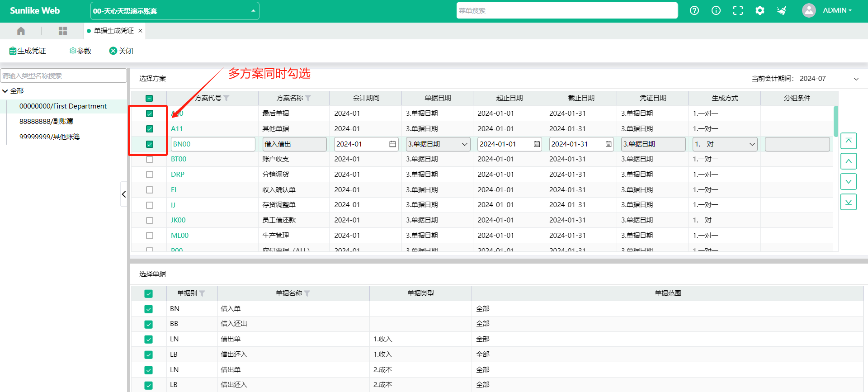
Task: Click the ADMIN user avatar
Action: coord(809,10)
